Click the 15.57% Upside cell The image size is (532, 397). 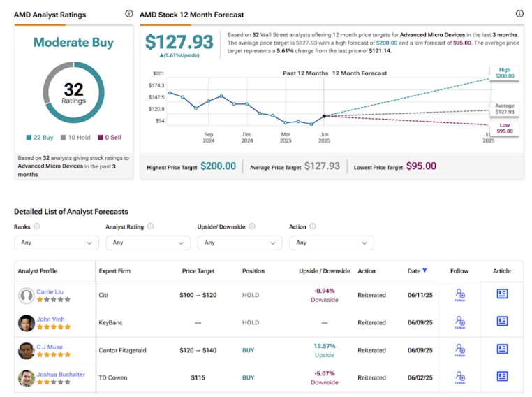tap(325, 350)
